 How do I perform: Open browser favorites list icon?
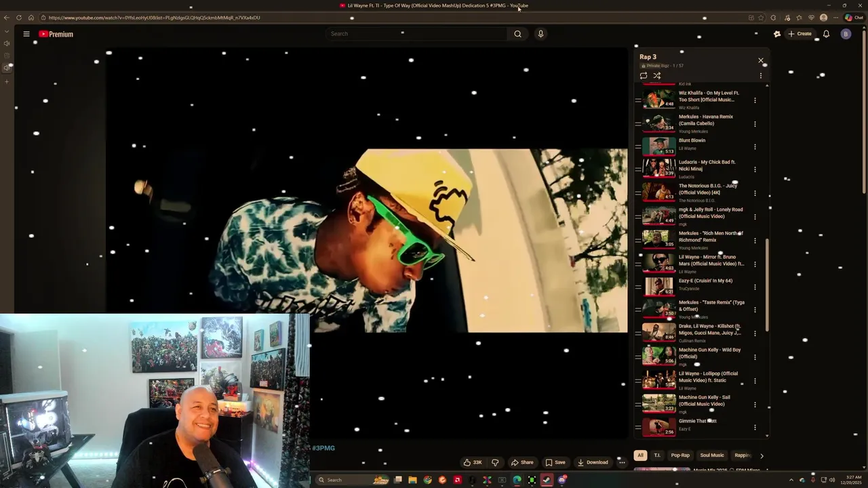tap(799, 18)
